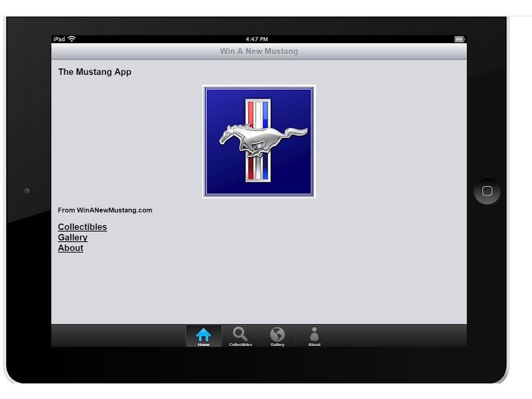Click the About underlined link
532x399 pixels.
click(x=70, y=248)
